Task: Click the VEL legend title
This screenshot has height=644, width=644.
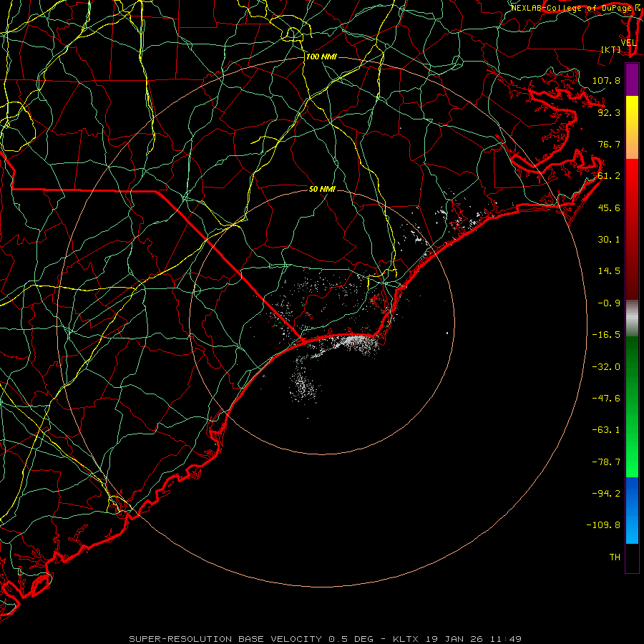Action: pos(628,43)
